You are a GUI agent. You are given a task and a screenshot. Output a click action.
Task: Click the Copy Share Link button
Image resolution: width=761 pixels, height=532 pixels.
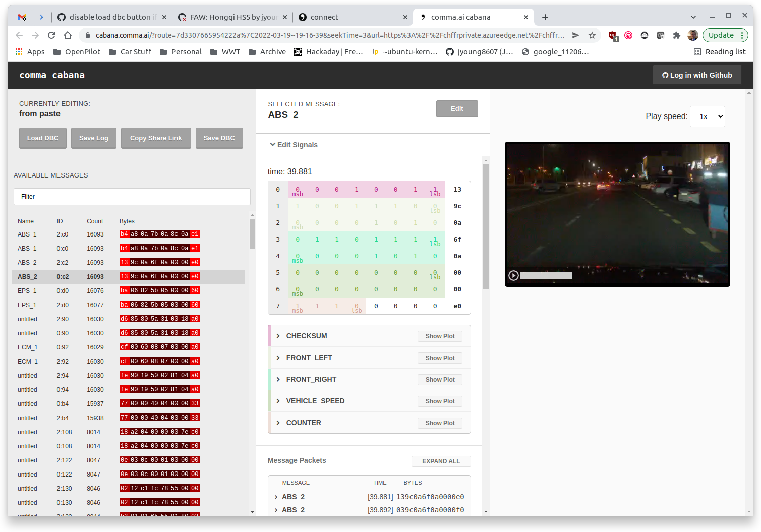click(155, 138)
